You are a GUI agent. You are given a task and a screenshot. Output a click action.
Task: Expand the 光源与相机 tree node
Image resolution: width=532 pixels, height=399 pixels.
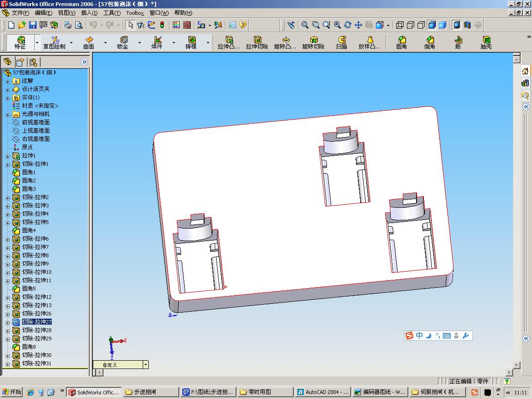7,115
